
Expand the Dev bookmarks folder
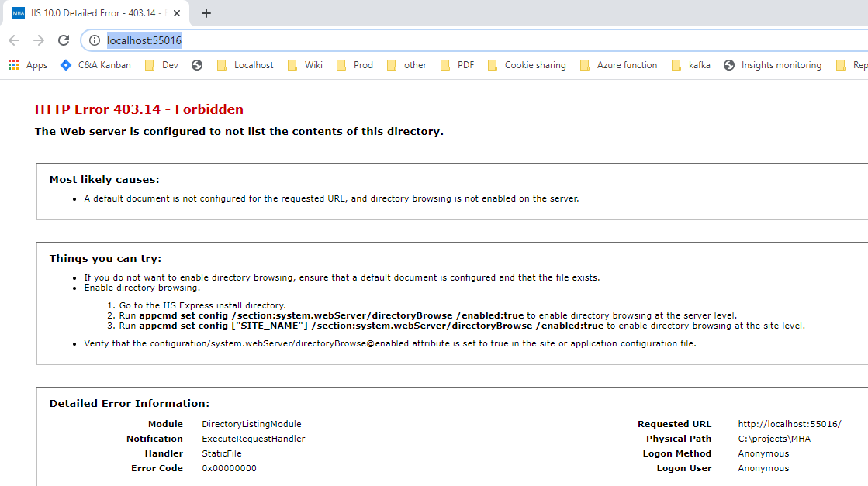161,65
